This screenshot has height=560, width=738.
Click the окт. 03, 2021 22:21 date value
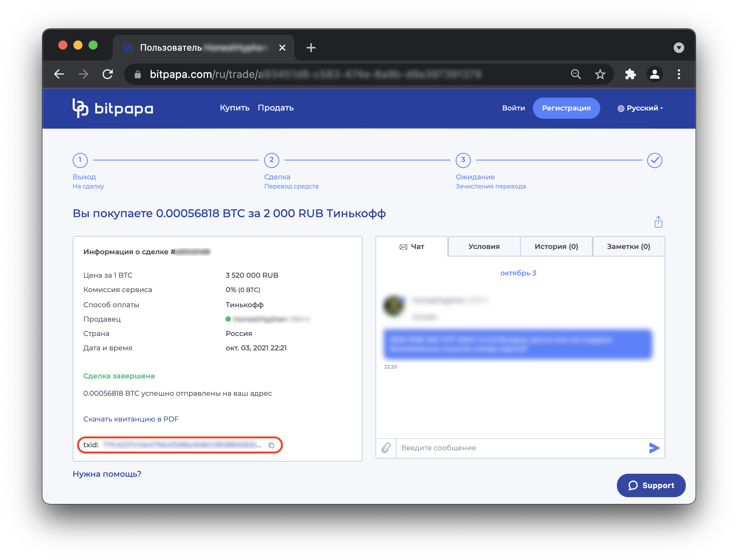256,348
